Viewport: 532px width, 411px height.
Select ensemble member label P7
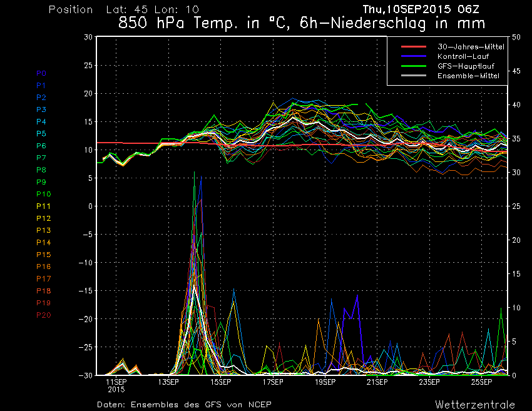point(41,158)
